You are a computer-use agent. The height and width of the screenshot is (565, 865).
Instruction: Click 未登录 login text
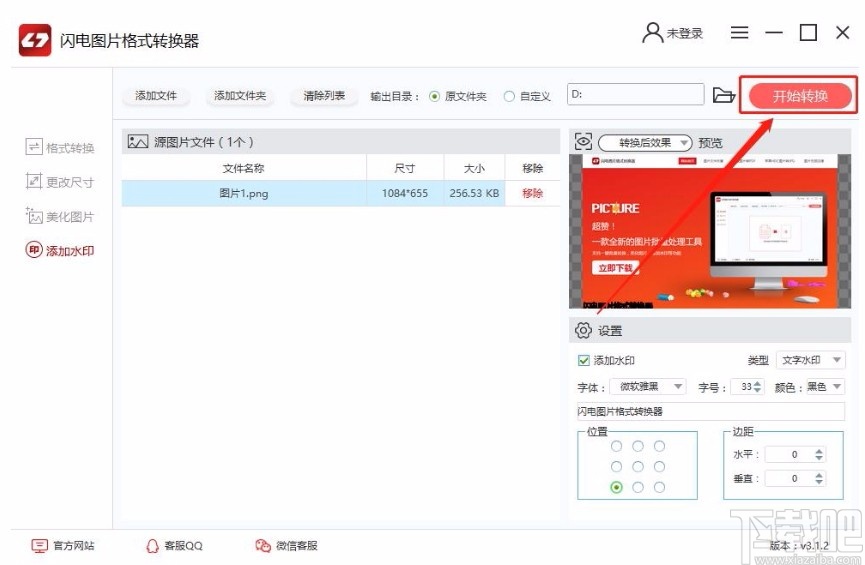click(x=685, y=33)
